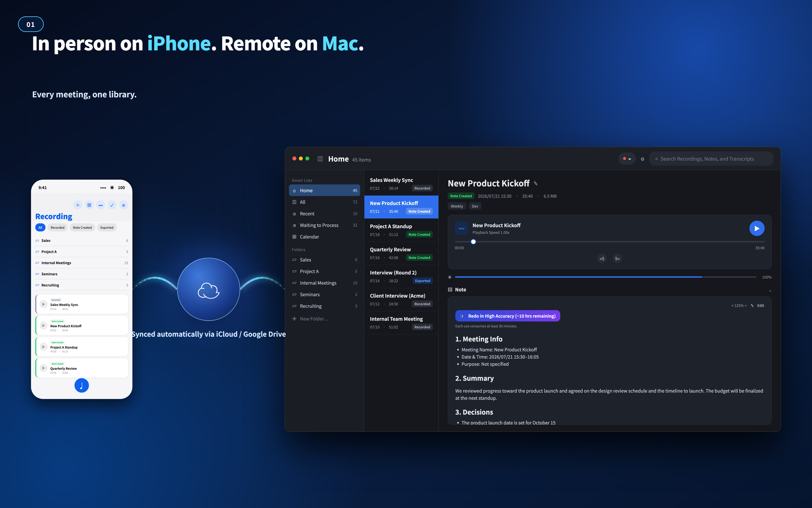
Task: Open the Sales folder on the phone
Action: pyautogui.click(x=81, y=240)
